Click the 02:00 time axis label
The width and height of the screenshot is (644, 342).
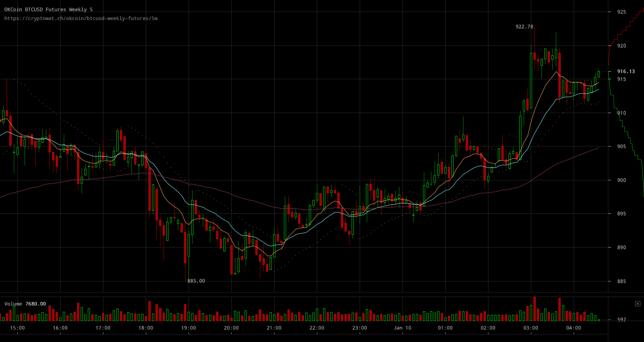pyautogui.click(x=488, y=328)
